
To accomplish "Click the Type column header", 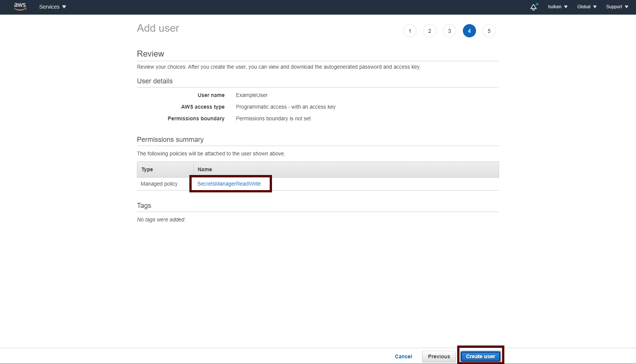I will point(147,169).
